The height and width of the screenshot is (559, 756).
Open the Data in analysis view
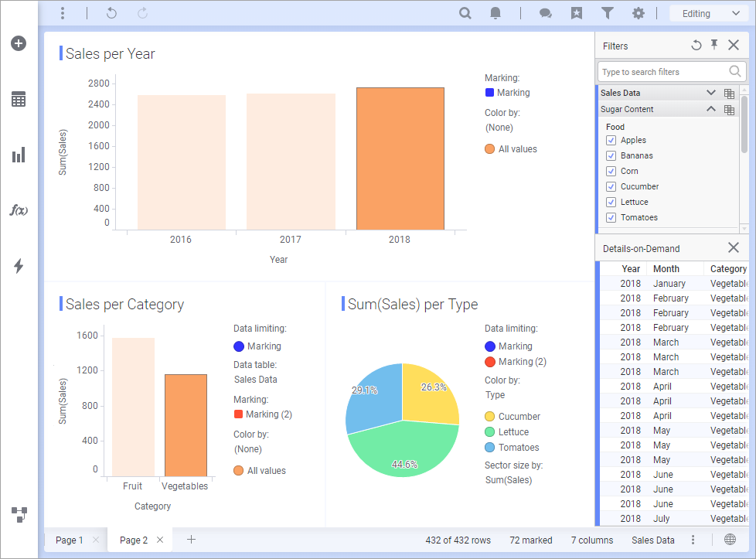pyautogui.click(x=18, y=99)
